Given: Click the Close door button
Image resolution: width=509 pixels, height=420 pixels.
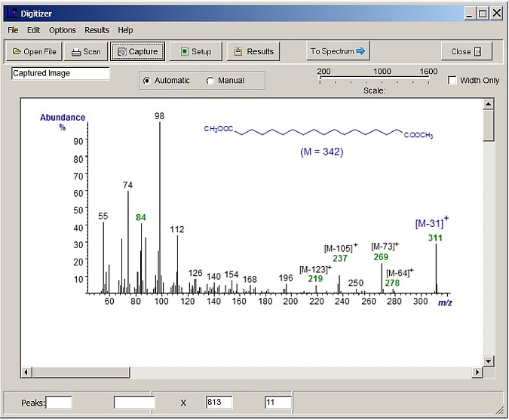Looking at the screenshot, I should 466,51.
